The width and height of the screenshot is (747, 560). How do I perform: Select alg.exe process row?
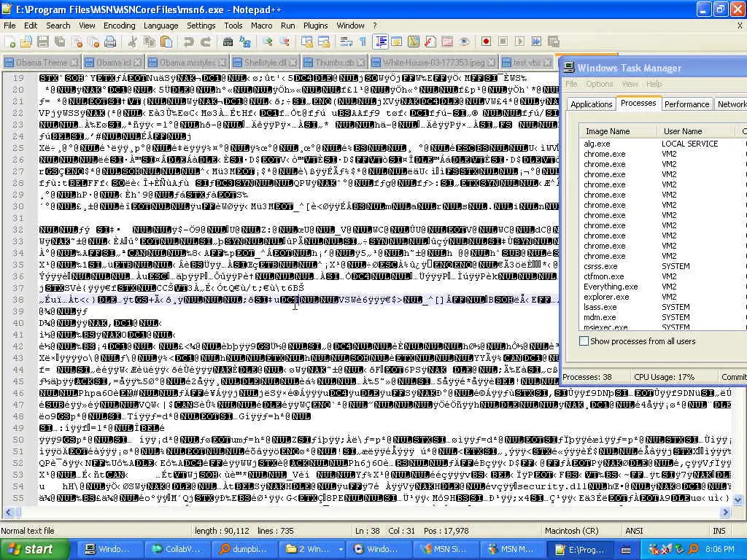662,144
